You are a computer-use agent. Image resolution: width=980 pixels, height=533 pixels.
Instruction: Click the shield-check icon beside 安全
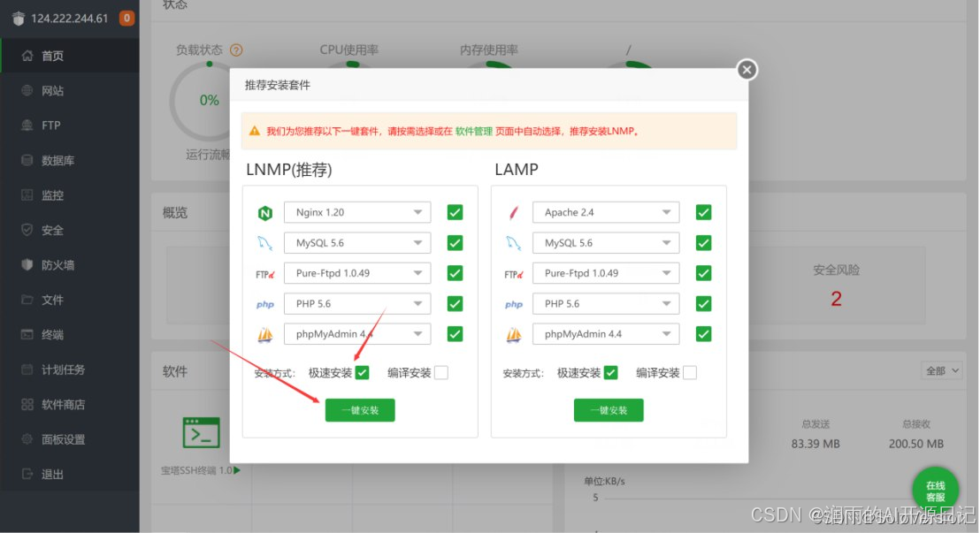(x=27, y=230)
